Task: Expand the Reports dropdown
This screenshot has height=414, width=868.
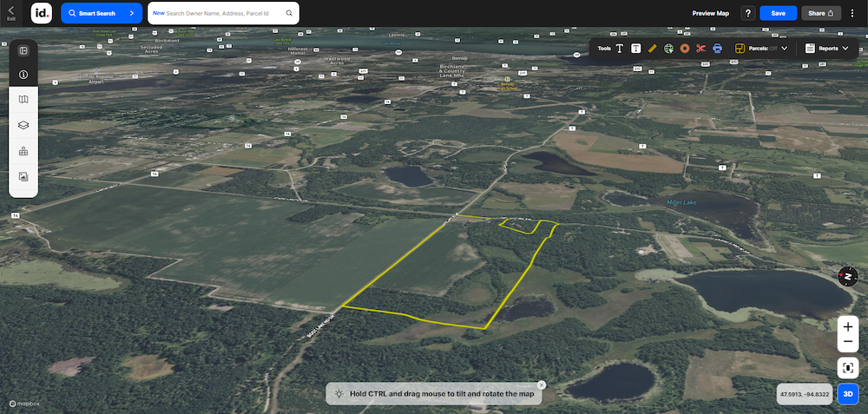Action: pos(827,49)
